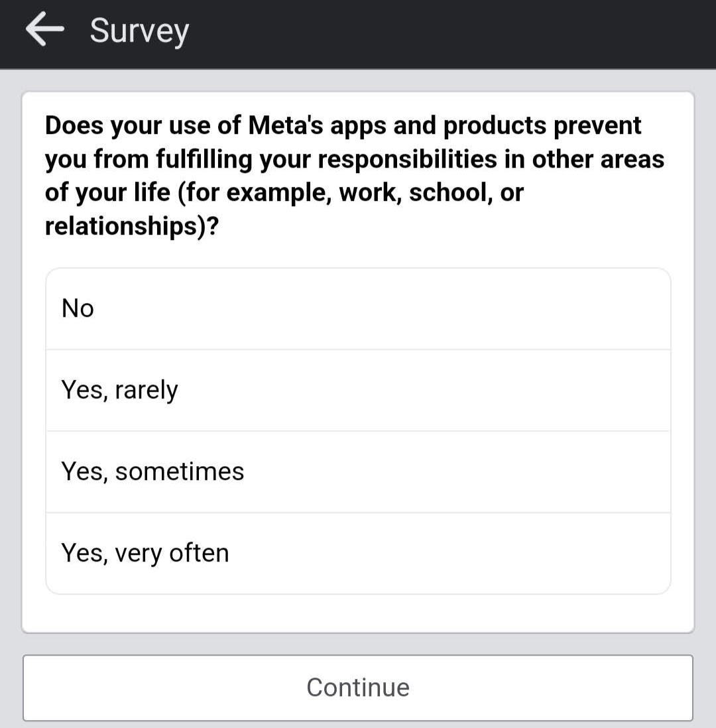Select "Yes, very often" response
The height and width of the screenshot is (728, 716).
(x=358, y=554)
